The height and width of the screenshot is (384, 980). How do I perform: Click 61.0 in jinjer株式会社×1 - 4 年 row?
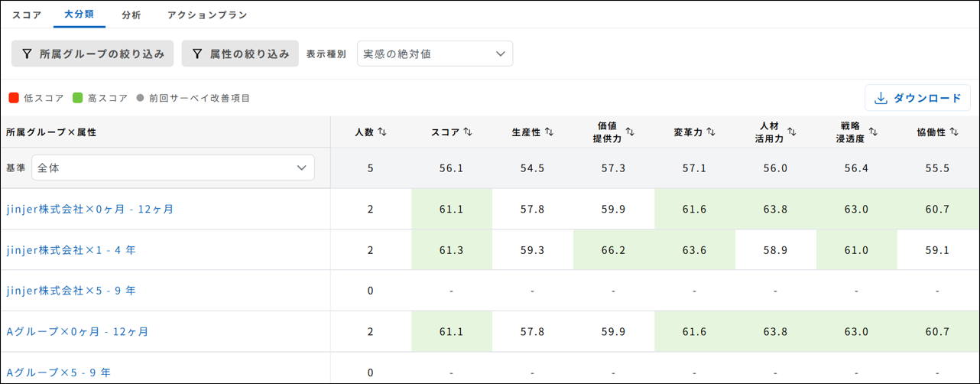click(856, 250)
